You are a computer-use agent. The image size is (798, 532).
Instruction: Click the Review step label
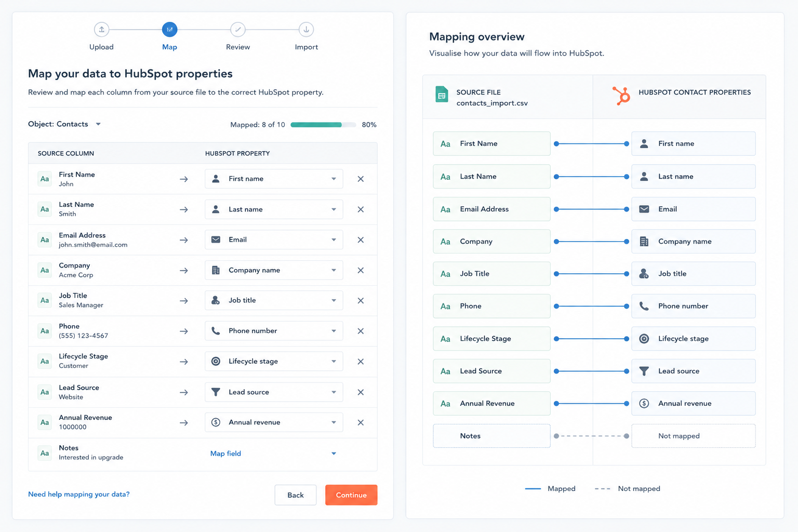click(x=238, y=47)
